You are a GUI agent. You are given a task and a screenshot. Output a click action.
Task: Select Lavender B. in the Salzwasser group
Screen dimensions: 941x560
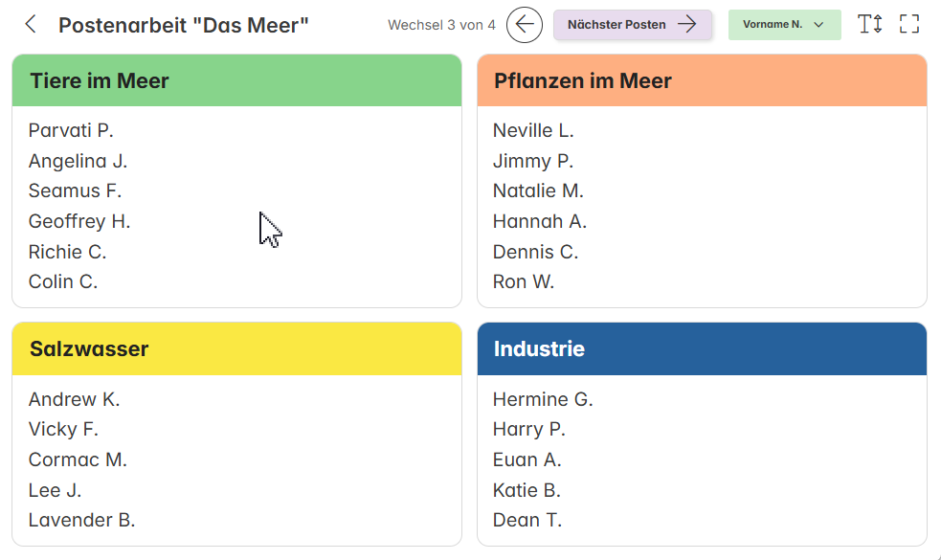(x=81, y=520)
